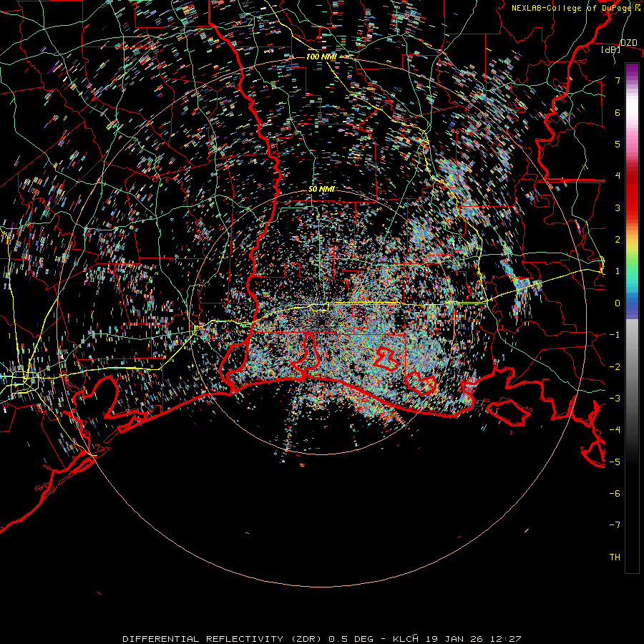
Task: Click the 7 value on the color scale
Action: (618, 80)
